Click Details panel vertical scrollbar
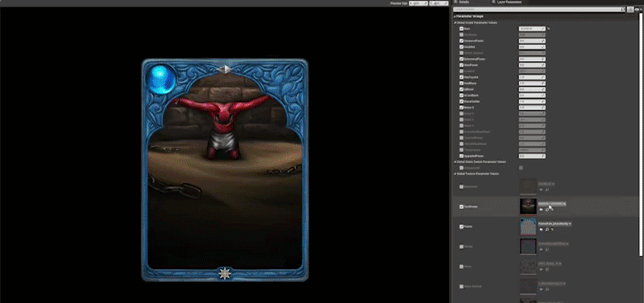The height and width of the screenshot is (303, 644). click(642, 134)
